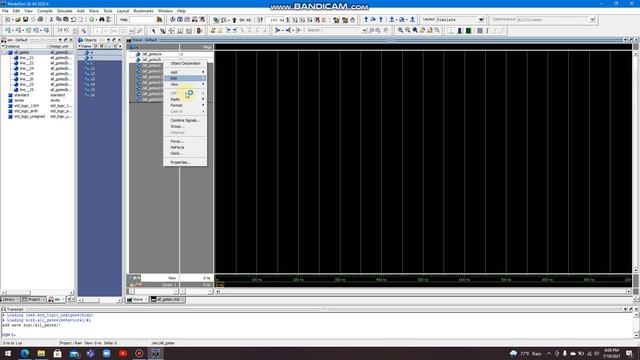This screenshot has height=360, width=640.
Task: Click the green waveform color toolbar icon
Action: (469, 31)
